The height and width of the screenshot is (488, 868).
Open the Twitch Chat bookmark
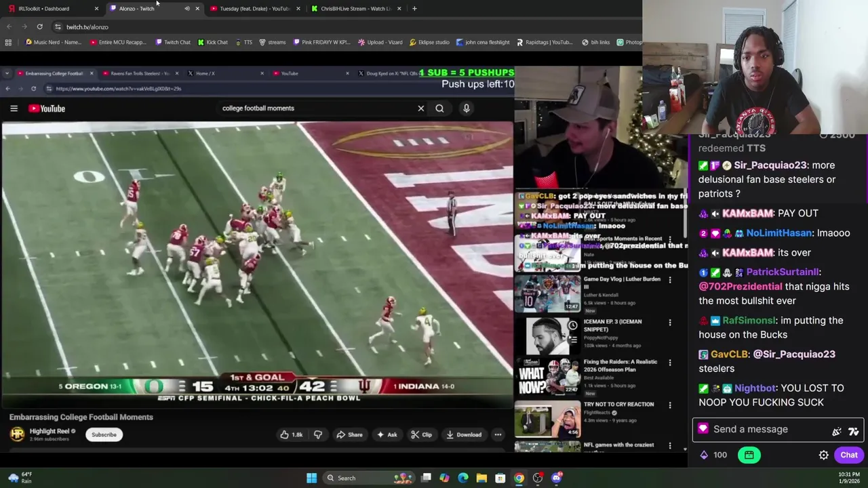(173, 42)
